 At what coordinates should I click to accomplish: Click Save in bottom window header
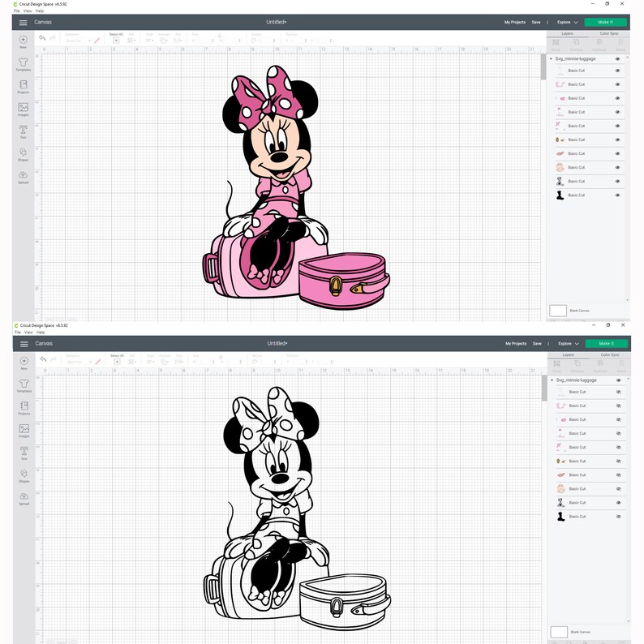click(x=537, y=343)
